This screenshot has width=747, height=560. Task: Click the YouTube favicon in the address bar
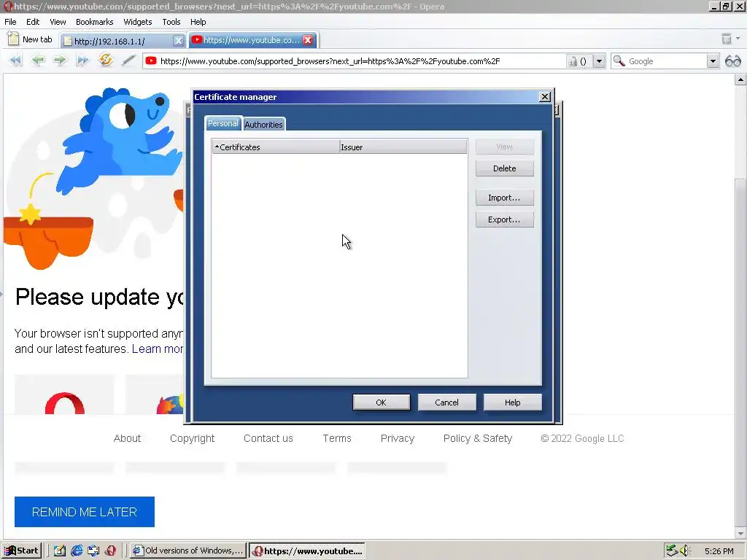pyautogui.click(x=151, y=61)
